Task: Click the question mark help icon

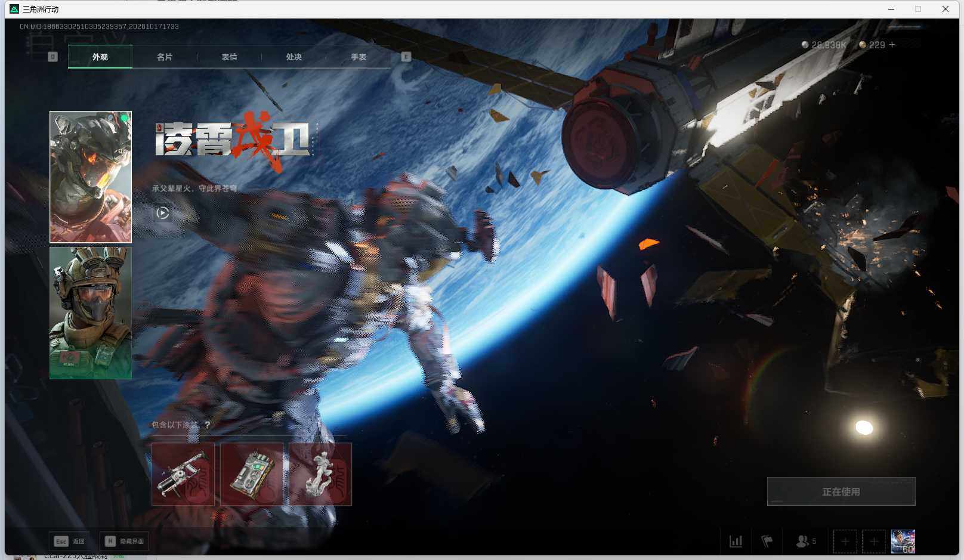Action: click(207, 425)
